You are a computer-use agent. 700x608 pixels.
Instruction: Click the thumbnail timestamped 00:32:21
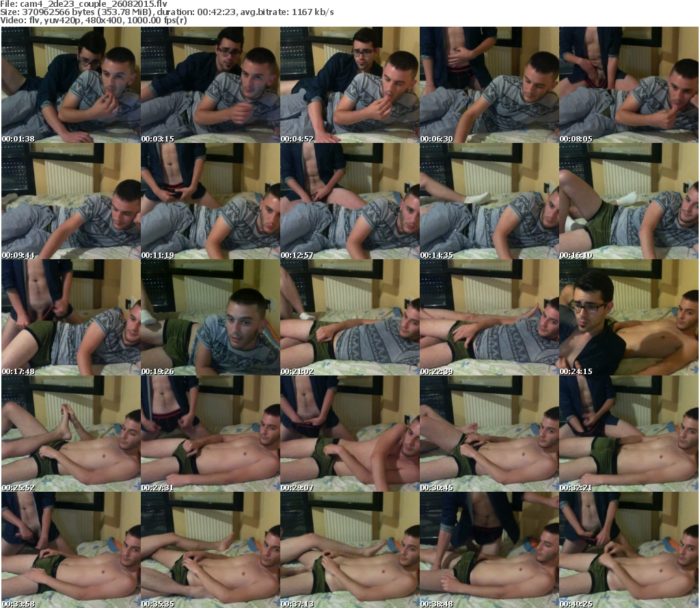pos(629,434)
